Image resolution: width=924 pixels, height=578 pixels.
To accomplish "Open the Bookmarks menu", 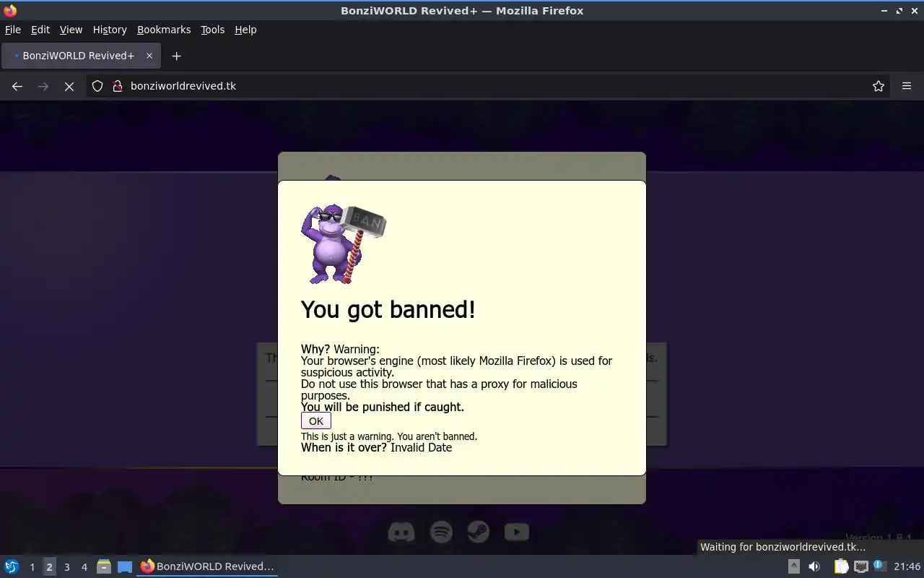I will [164, 30].
